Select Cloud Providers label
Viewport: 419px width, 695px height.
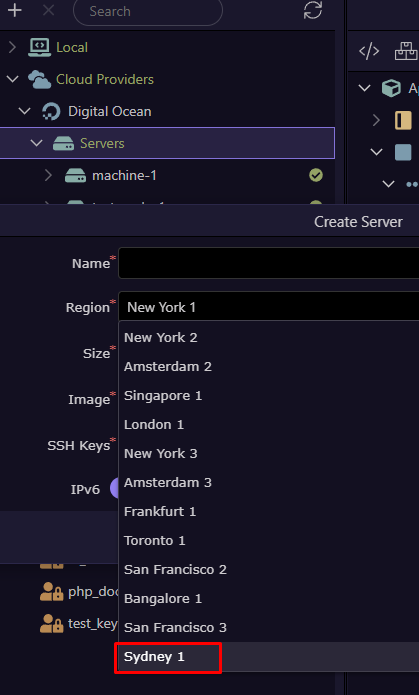tap(105, 79)
